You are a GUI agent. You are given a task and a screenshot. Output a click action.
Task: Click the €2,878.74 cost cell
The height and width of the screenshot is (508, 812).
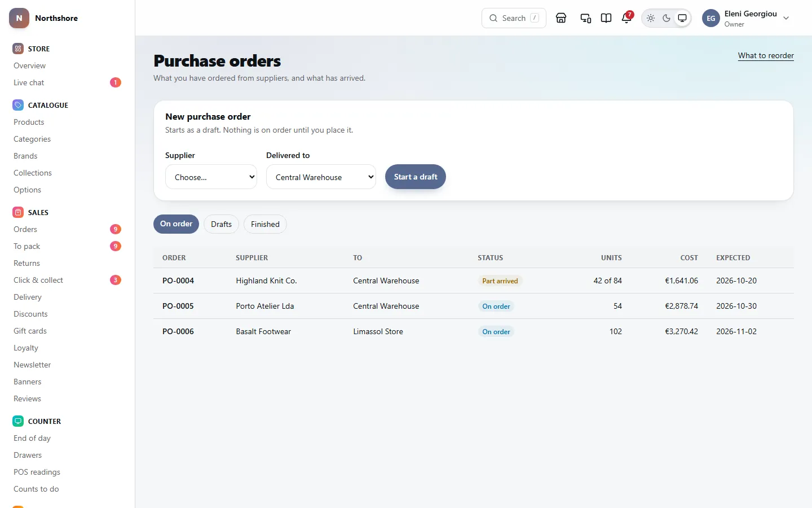click(681, 306)
